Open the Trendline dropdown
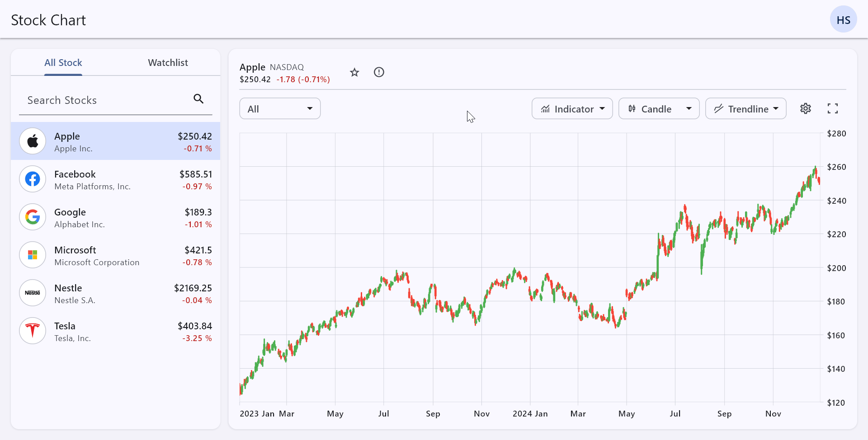The width and height of the screenshot is (868, 440). tap(745, 108)
